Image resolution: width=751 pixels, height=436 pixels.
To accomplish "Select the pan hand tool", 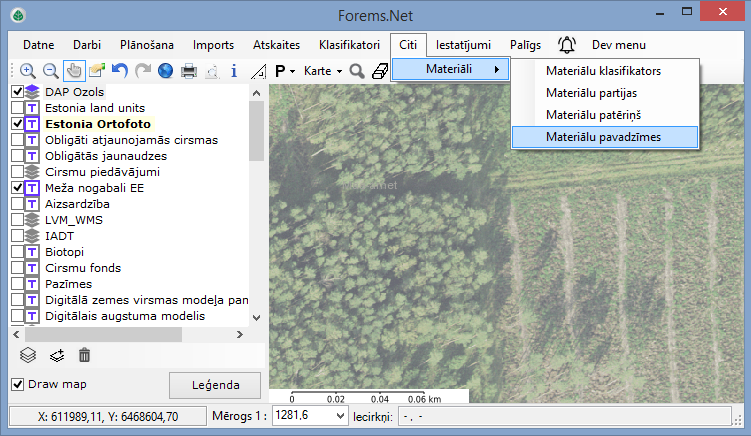I will tap(74, 71).
